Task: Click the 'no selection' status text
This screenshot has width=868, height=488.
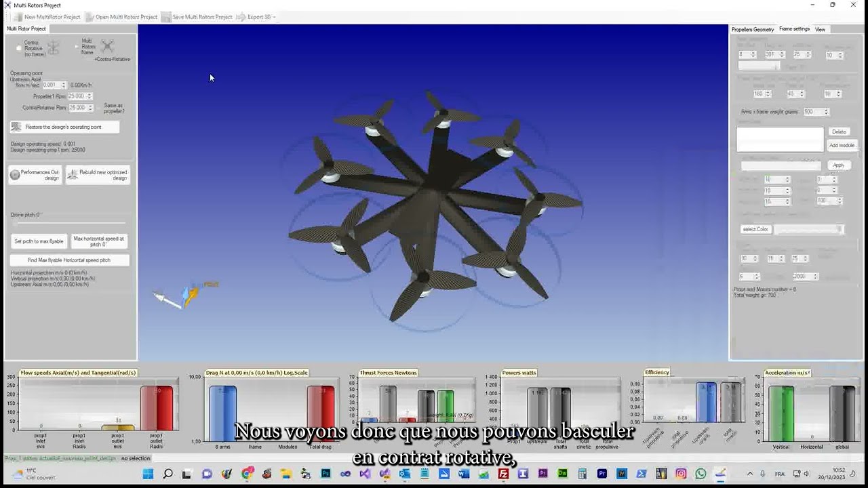Action: (136, 459)
